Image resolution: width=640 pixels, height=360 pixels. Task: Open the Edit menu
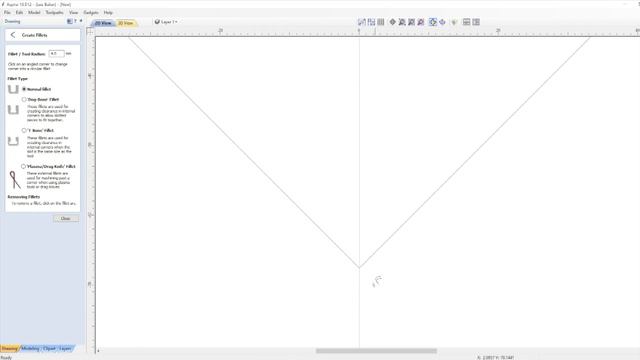click(19, 12)
